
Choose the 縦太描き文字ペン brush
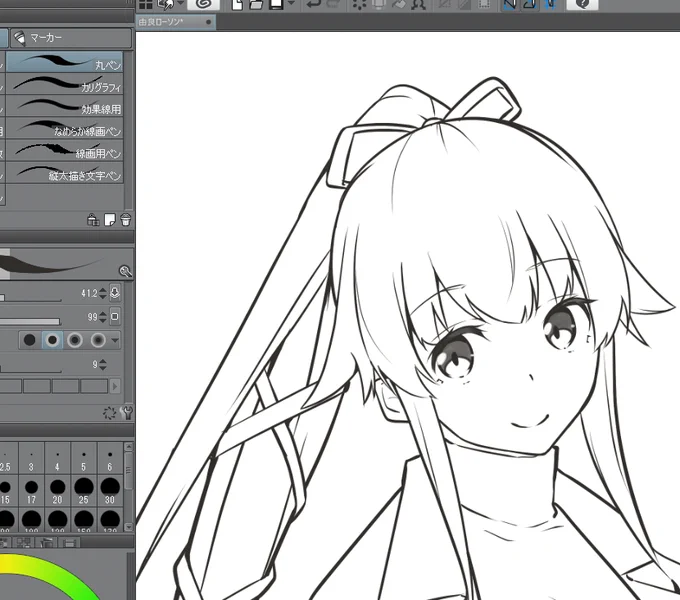65,172
